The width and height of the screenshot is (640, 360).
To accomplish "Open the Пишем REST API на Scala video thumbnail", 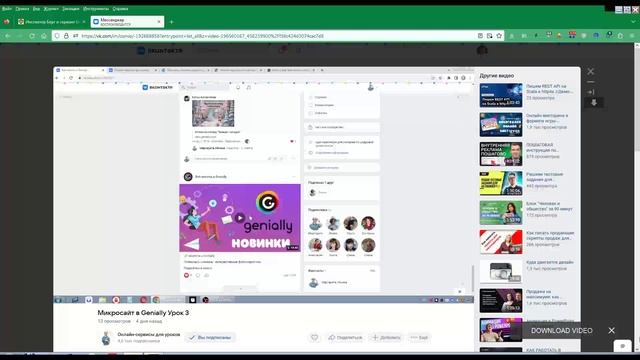I will [x=501, y=95].
